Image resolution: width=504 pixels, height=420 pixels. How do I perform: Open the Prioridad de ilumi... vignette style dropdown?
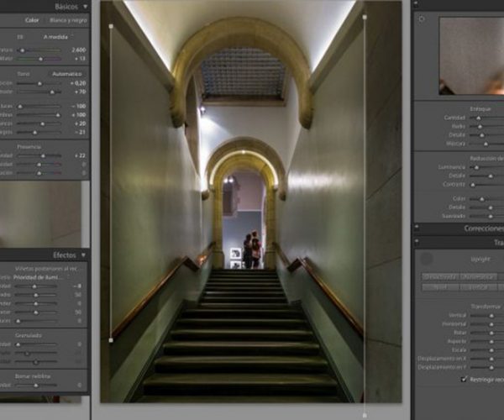coord(39,277)
